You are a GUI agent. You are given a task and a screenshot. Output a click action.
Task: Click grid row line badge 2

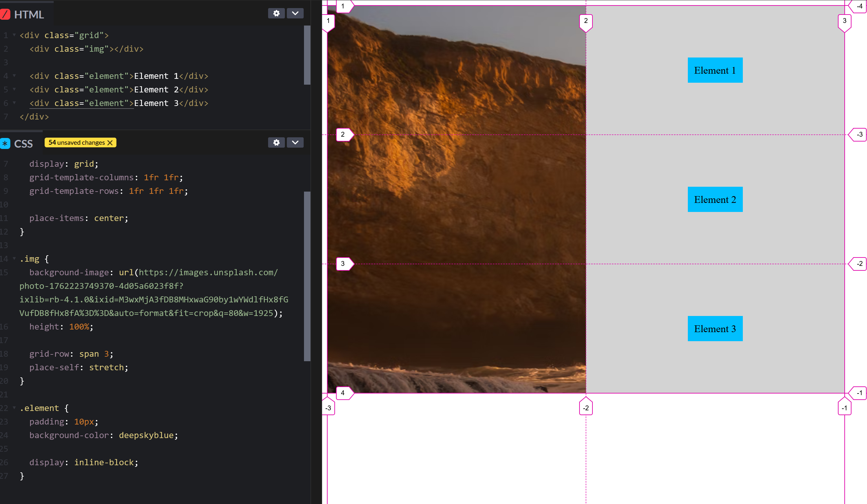(343, 134)
